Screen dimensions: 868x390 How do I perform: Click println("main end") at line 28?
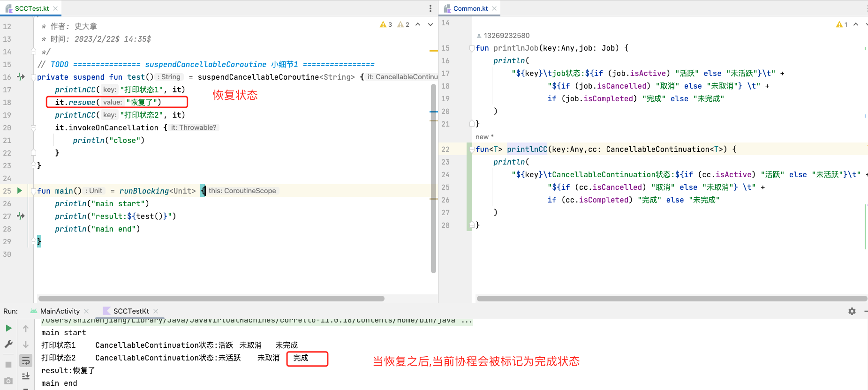[x=98, y=229]
